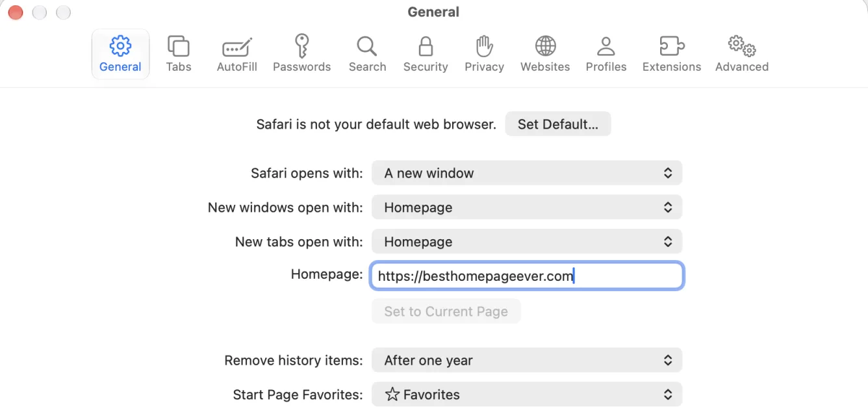Click the Safari opens with: label
868x416 pixels.
[x=307, y=173]
